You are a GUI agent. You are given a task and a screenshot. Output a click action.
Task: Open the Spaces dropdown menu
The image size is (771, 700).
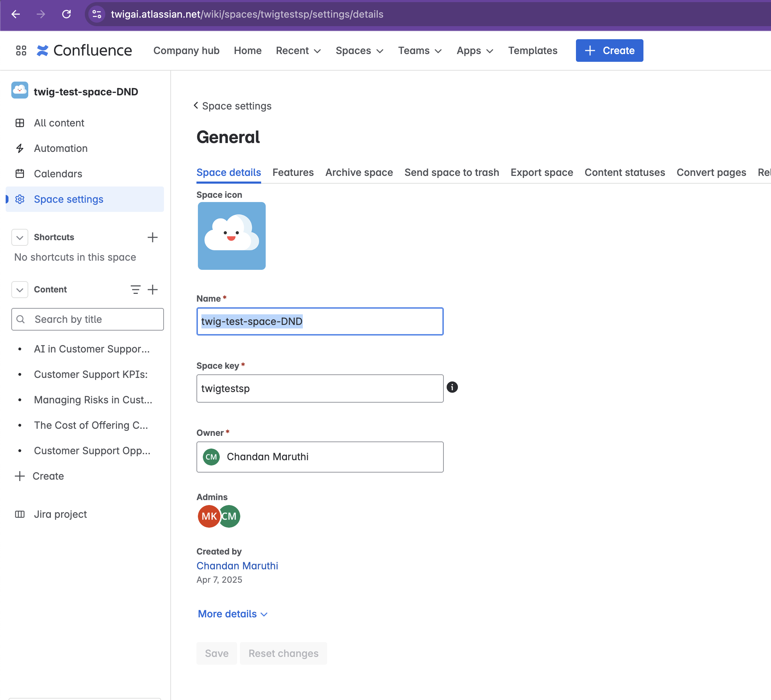pos(359,51)
